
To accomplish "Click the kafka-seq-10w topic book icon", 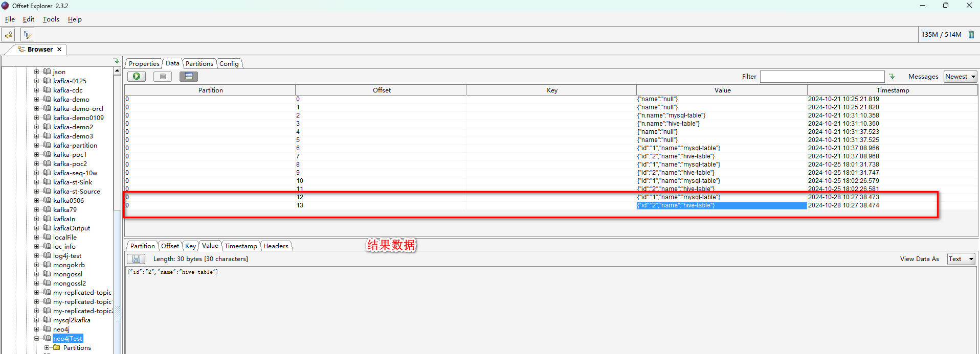I will 47,173.
